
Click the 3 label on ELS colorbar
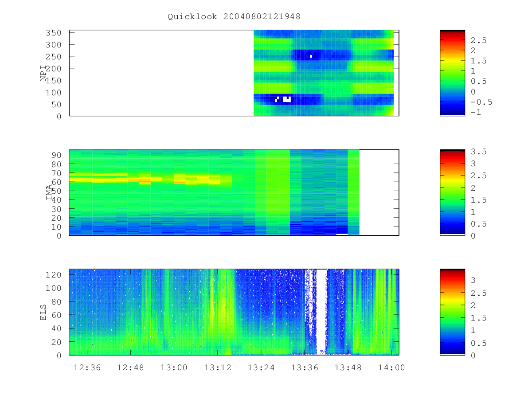tap(473, 280)
